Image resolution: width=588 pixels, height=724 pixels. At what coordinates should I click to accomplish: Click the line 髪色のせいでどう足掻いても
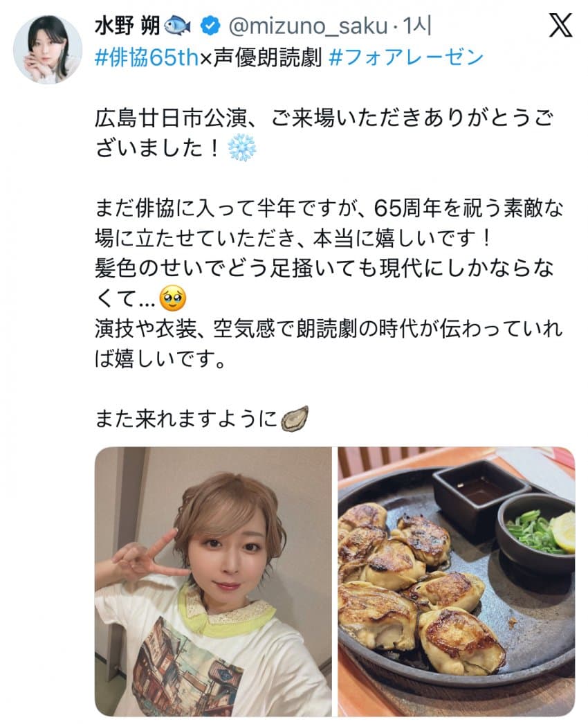pyautogui.click(x=324, y=269)
